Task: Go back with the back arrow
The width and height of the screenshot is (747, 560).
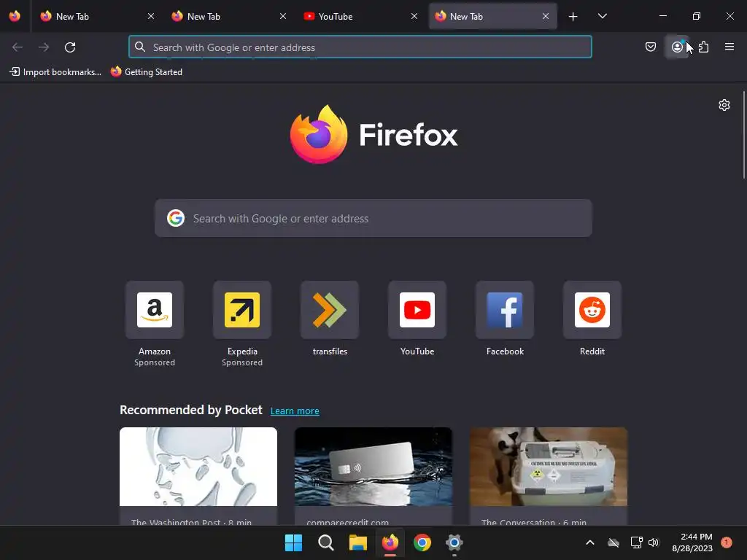Action: coord(18,47)
